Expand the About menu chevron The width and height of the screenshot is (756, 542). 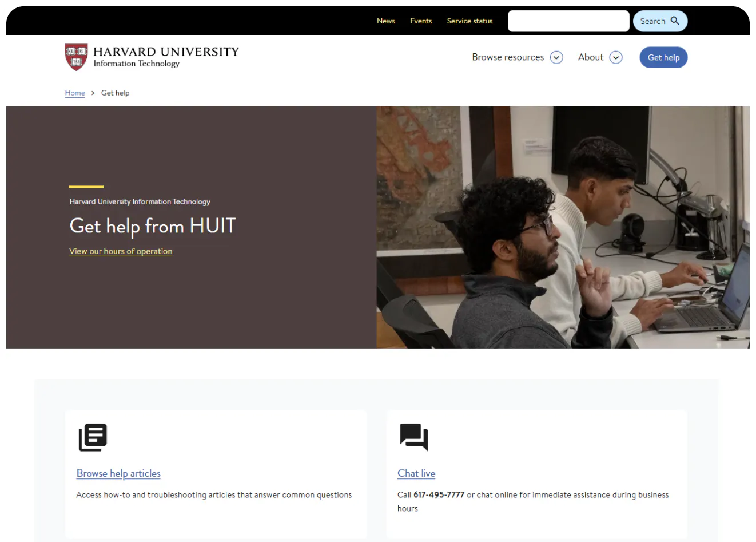pyautogui.click(x=616, y=57)
